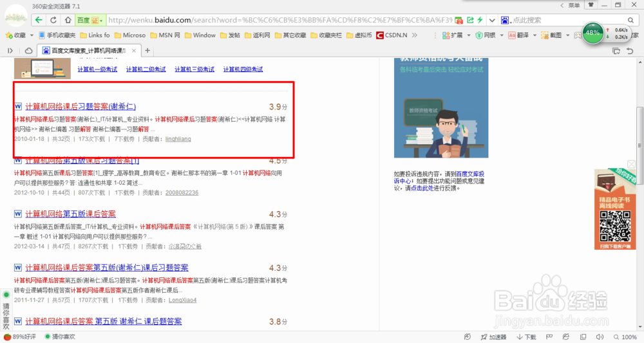Open result 计算机网络第五版课后答案
This screenshot has width=644, height=343.
click(71, 214)
